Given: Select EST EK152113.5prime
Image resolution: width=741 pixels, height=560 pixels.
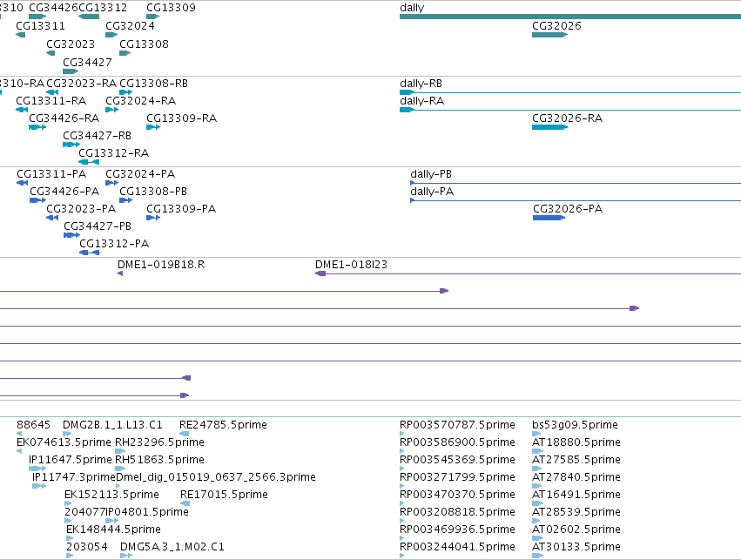Looking at the screenshot, I should click(68, 503).
